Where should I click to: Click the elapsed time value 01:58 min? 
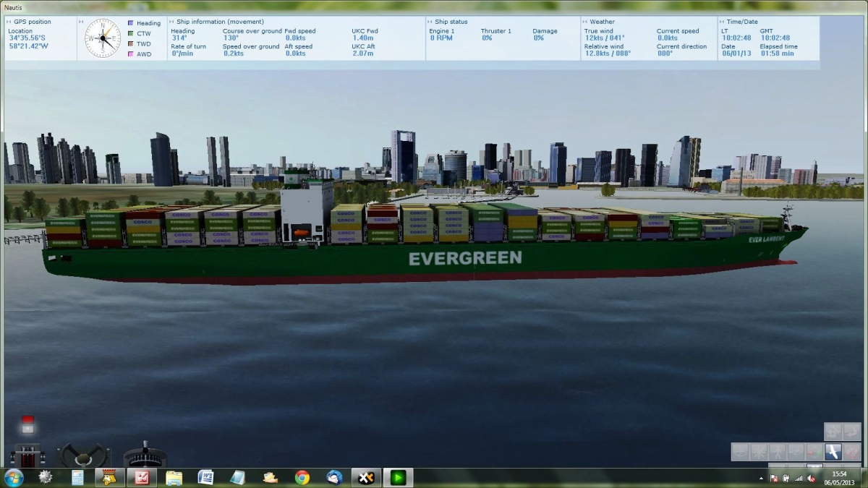(x=778, y=53)
